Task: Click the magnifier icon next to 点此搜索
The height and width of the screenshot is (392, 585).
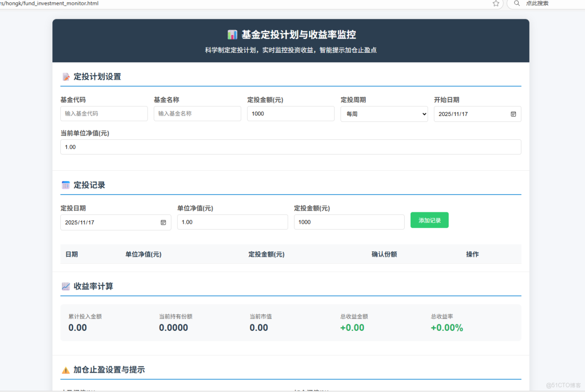Action: pos(516,4)
